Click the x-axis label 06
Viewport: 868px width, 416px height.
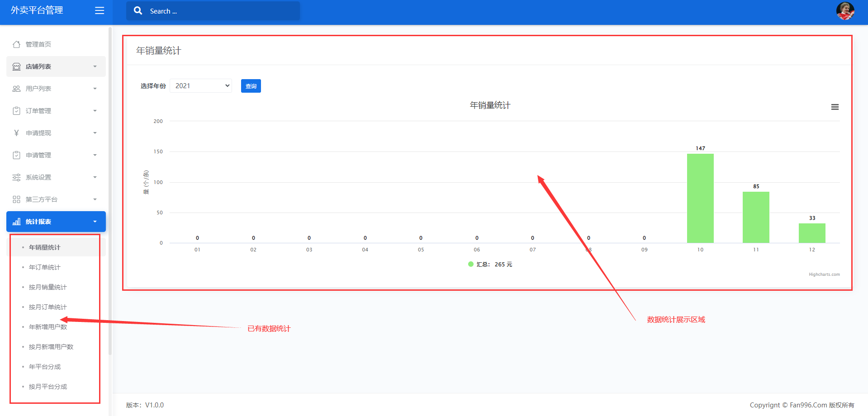pos(477,250)
